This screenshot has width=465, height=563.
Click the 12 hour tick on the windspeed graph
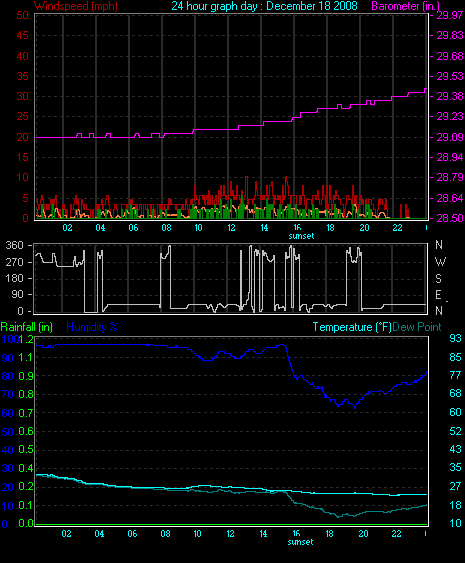pos(231,228)
